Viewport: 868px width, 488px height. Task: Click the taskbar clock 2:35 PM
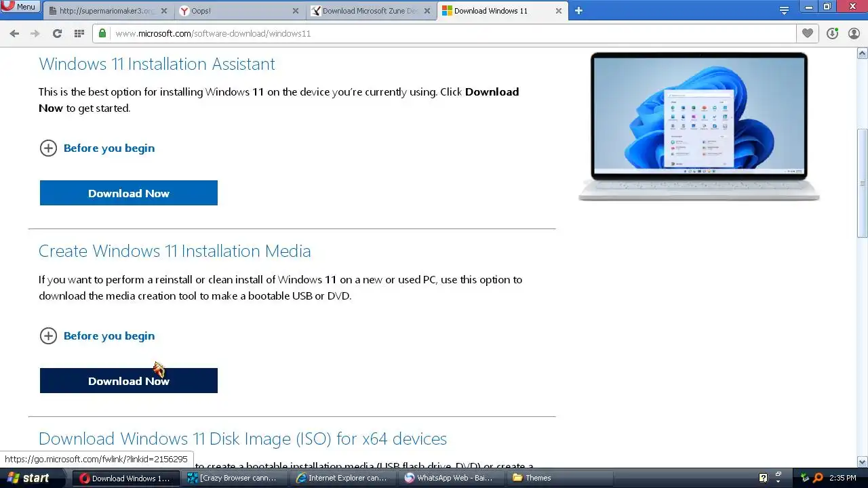pos(843,478)
